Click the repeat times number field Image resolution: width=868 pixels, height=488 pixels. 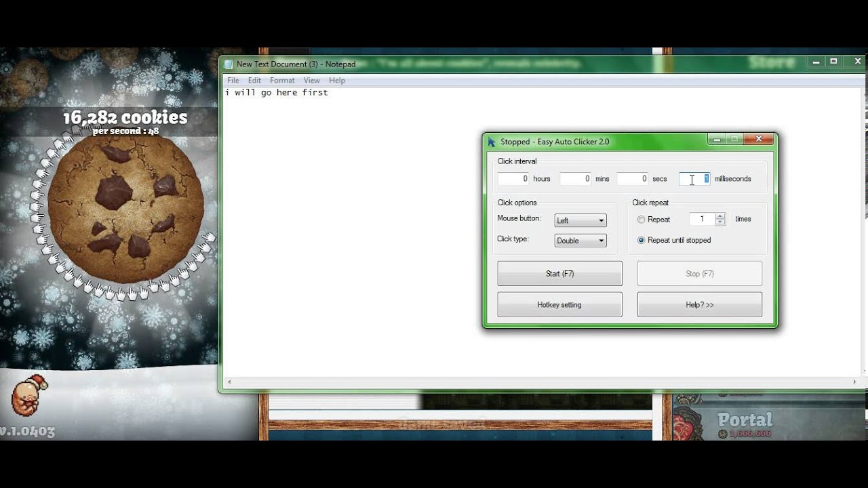(x=702, y=219)
